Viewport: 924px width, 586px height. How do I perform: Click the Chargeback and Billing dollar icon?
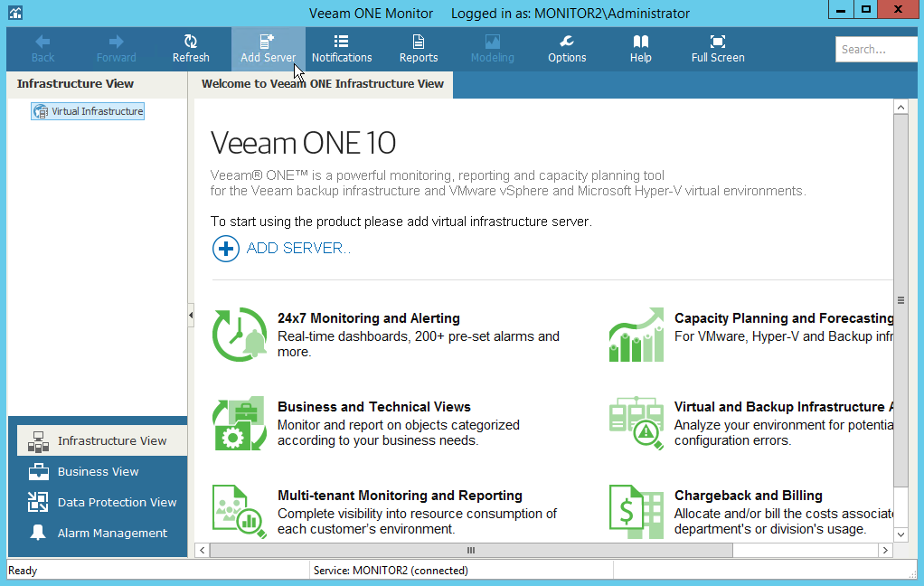point(636,512)
